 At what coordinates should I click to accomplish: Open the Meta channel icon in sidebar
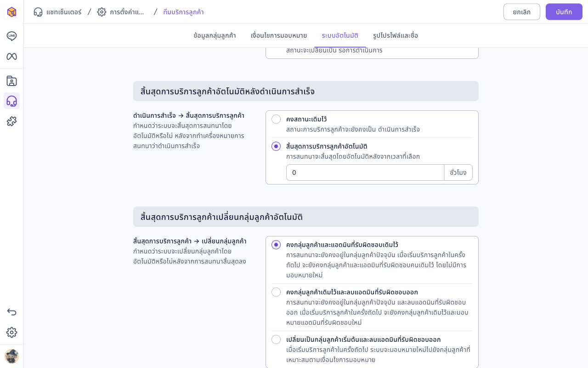pyautogui.click(x=11, y=56)
